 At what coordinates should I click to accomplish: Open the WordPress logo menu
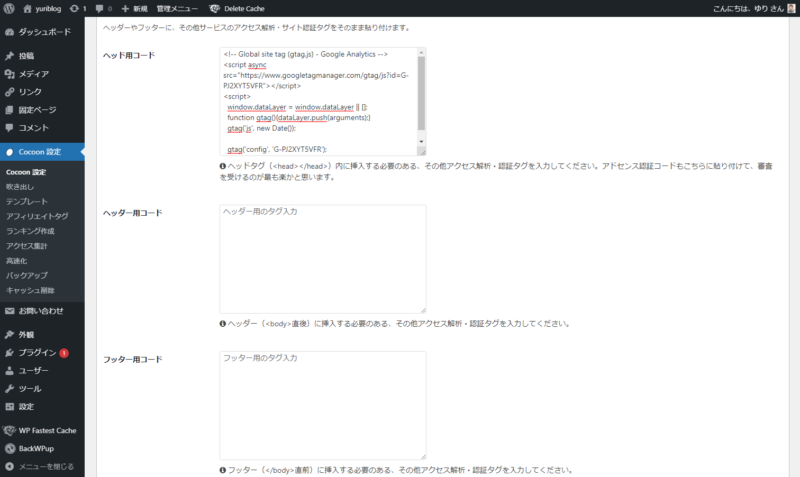point(9,8)
